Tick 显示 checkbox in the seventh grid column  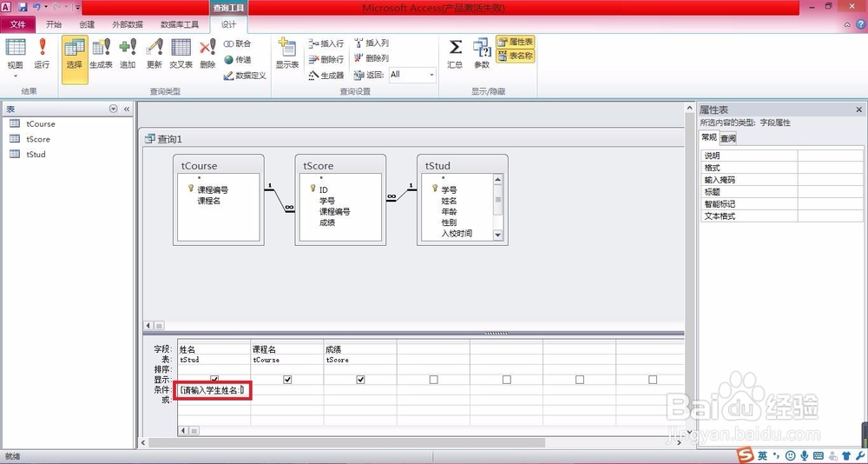(x=653, y=380)
